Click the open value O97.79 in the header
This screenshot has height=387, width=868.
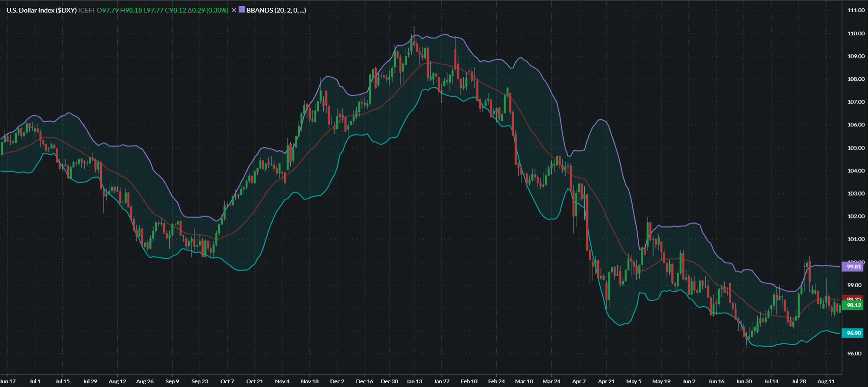point(107,10)
